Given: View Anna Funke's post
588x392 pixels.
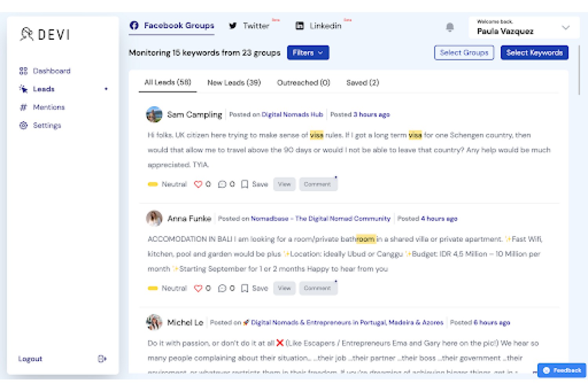Looking at the screenshot, I should 284,288.
